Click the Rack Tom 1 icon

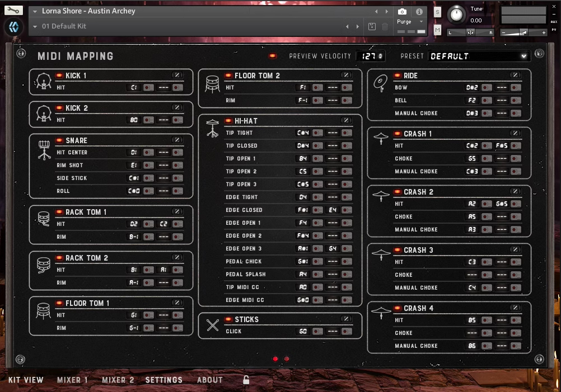(44, 218)
